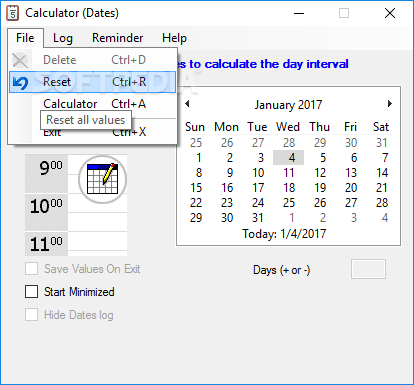This screenshot has height=385, width=414.
Task: Click the January 2017 month title
Action: coord(288,105)
